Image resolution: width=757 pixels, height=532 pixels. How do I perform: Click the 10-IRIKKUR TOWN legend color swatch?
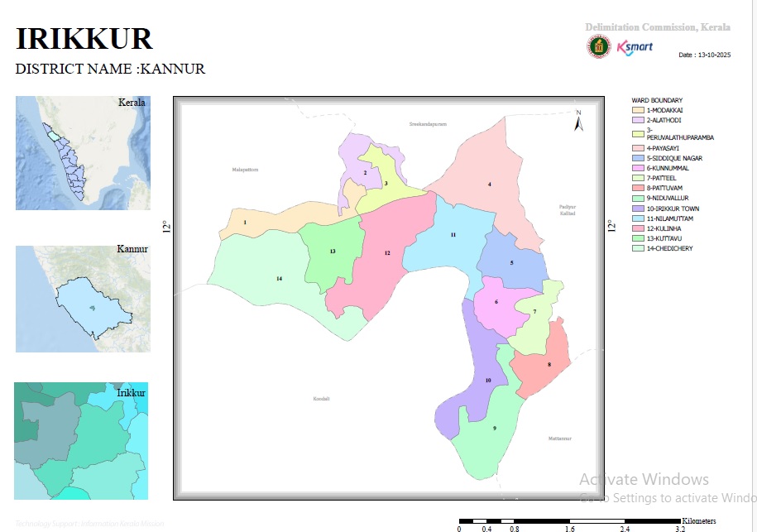click(x=638, y=208)
